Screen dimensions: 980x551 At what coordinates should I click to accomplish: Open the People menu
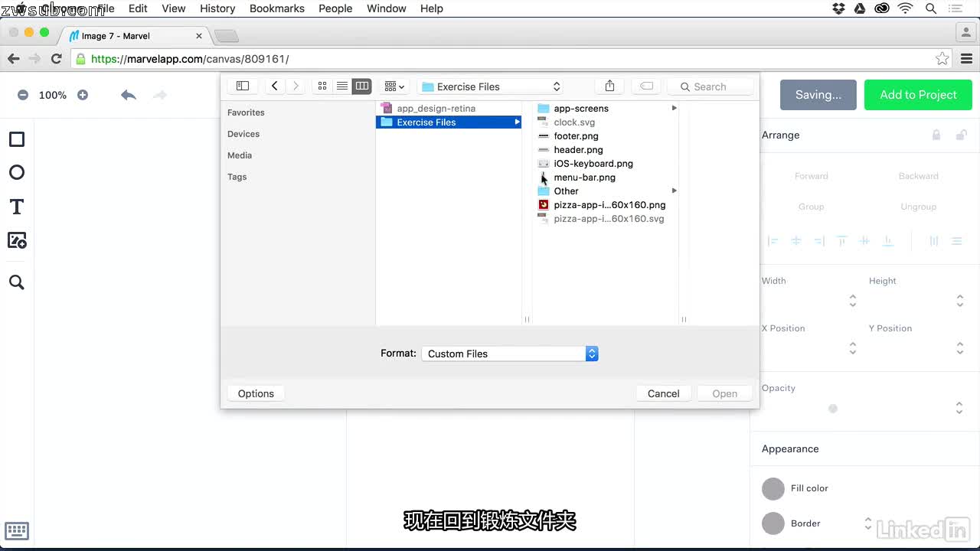[x=335, y=8]
